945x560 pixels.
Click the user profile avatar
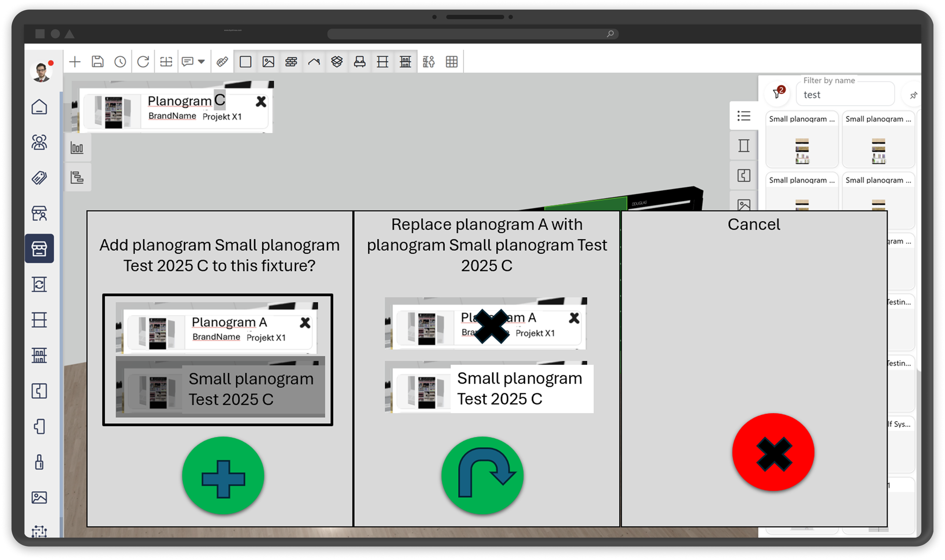[x=41, y=72]
